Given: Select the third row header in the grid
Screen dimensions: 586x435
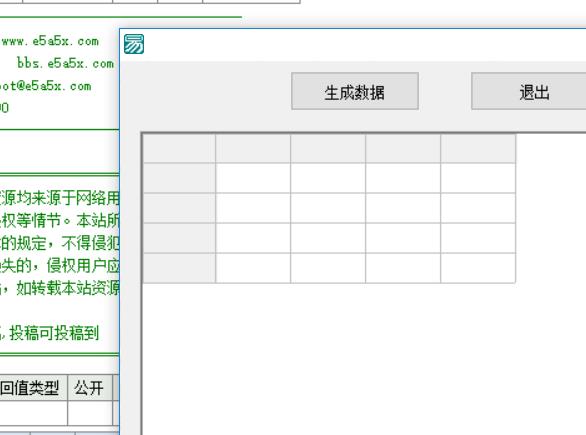Looking at the screenshot, I should [x=179, y=238].
